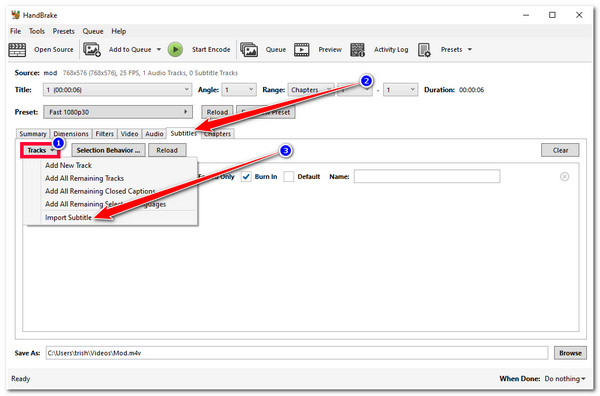Open the Queue menu in menu bar

pyautogui.click(x=93, y=31)
